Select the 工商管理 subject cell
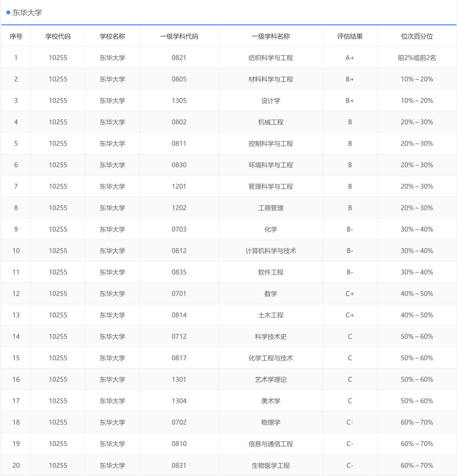This screenshot has width=457, height=476. pyautogui.click(x=271, y=208)
